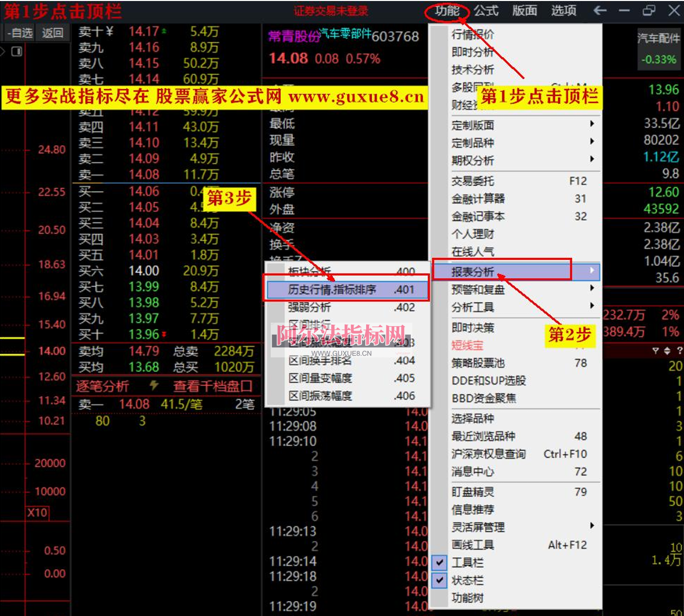The height and width of the screenshot is (616, 684).
Task: Uncheck the 状态栏 option in the menu
Action: point(439,580)
